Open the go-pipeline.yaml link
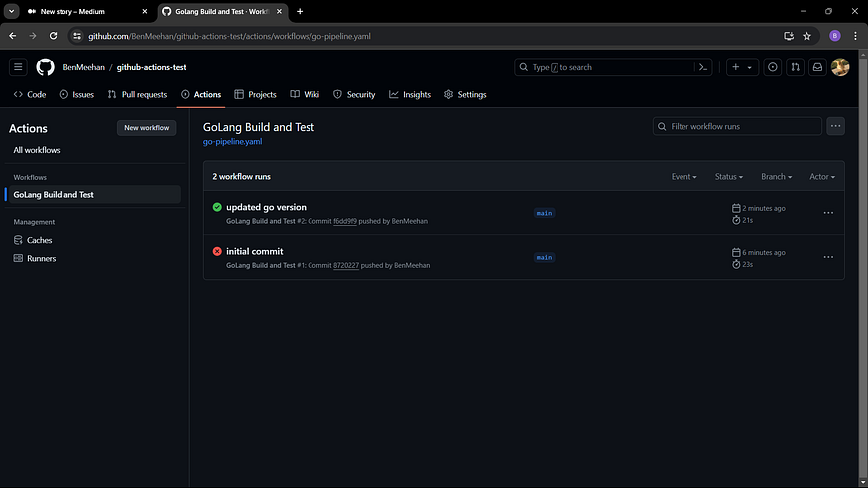This screenshot has height=488, width=868. pyautogui.click(x=232, y=141)
